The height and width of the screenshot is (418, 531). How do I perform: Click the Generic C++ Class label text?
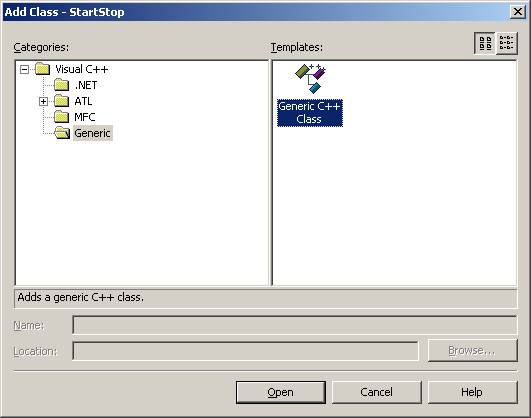(x=310, y=113)
